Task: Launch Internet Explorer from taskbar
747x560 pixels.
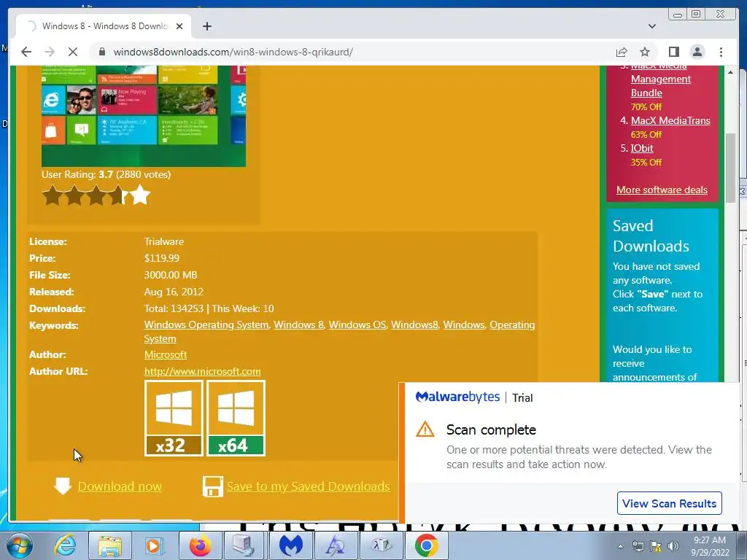Action: coord(65,545)
